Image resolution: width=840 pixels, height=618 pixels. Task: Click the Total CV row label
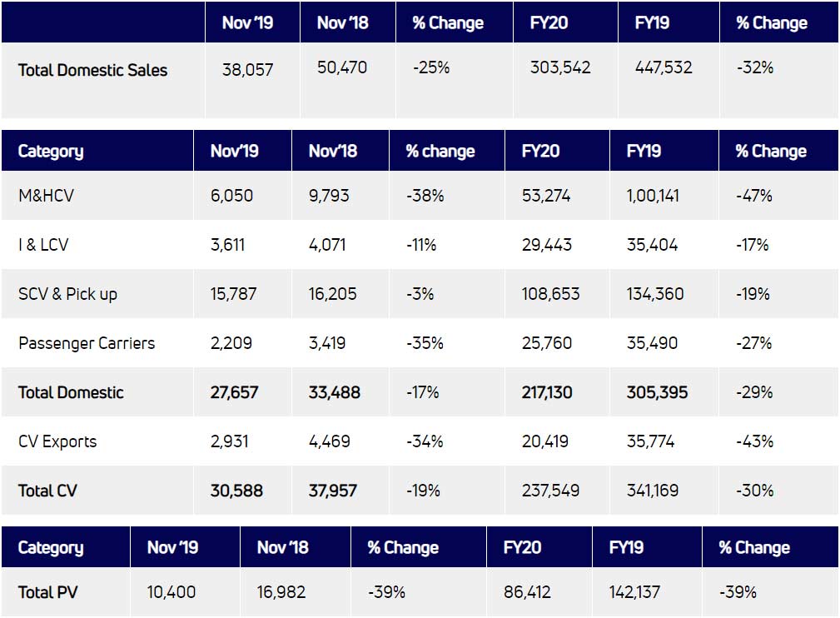point(47,491)
